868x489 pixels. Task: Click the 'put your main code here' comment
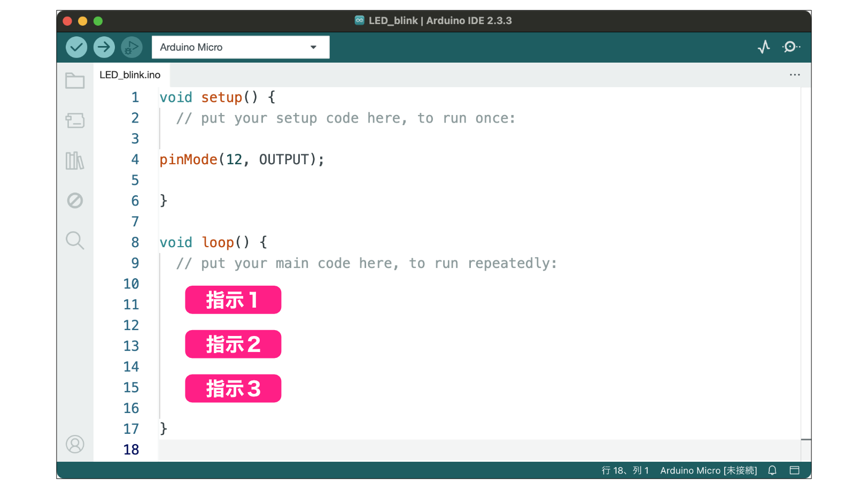coord(367,263)
